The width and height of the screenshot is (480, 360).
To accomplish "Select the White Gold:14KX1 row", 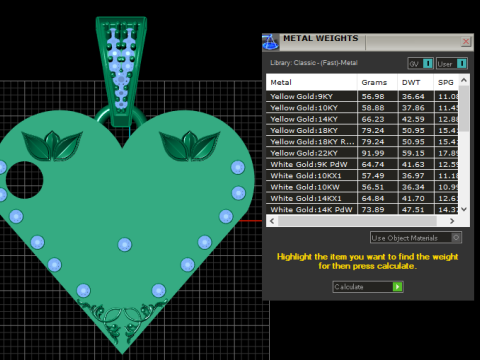I will tap(362, 198).
